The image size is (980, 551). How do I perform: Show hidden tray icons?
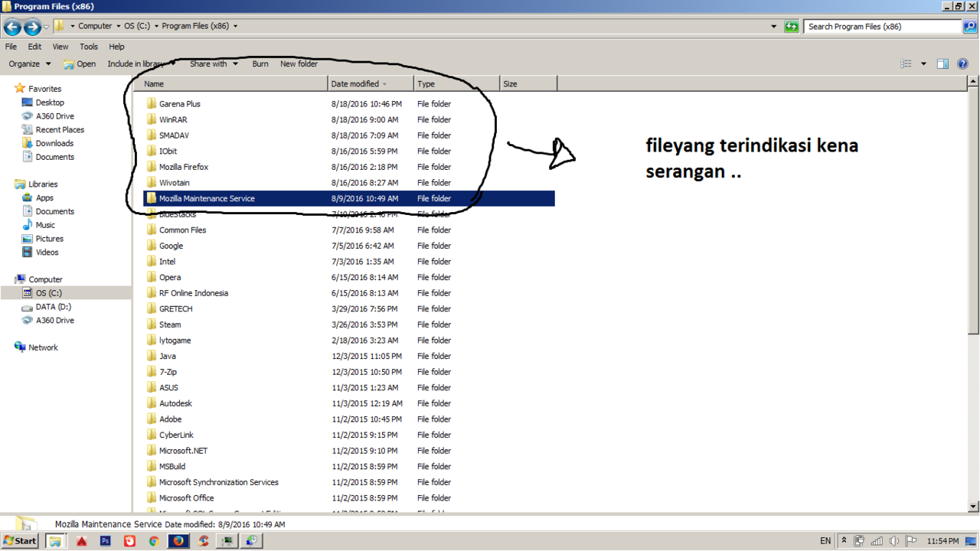point(844,541)
